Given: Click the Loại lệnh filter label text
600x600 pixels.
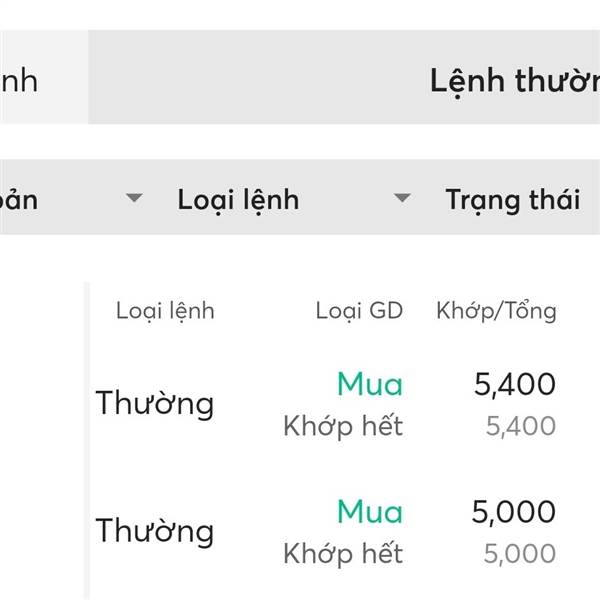Looking at the screenshot, I should 238,199.
